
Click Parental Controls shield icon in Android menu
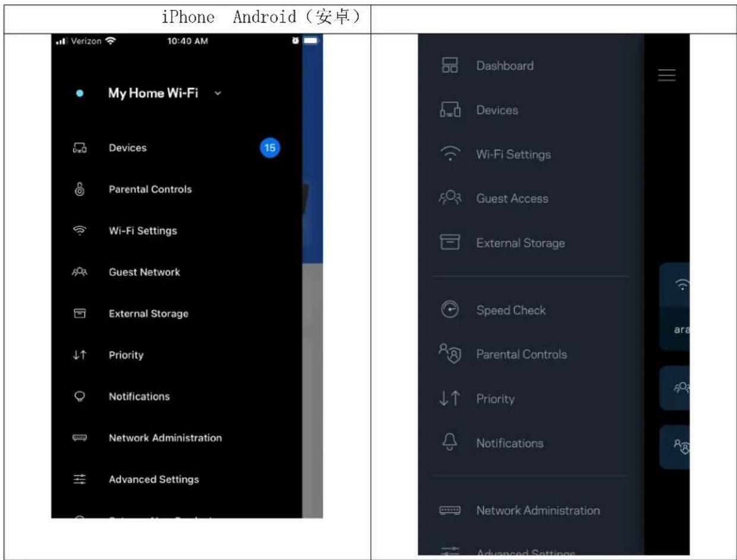point(450,354)
